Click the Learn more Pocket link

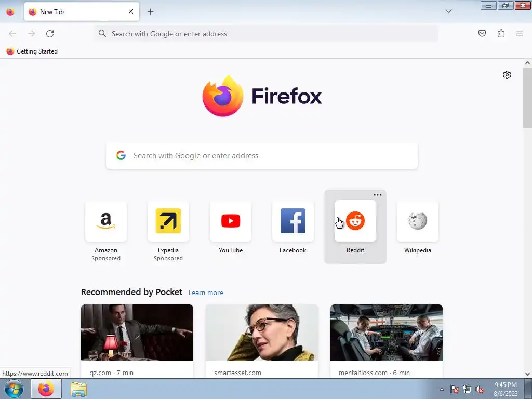click(206, 293)
